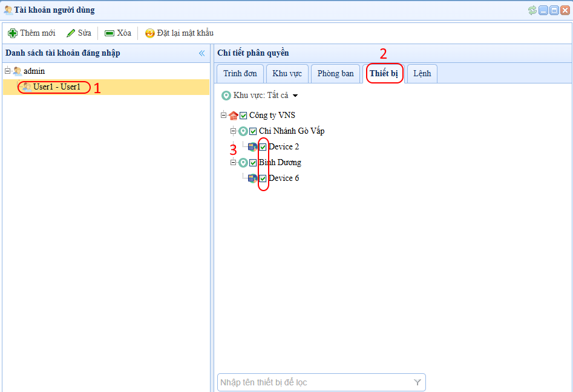Collapse the admin account tree node
This screenshot has height=392, width=573.
click(7, 71)
